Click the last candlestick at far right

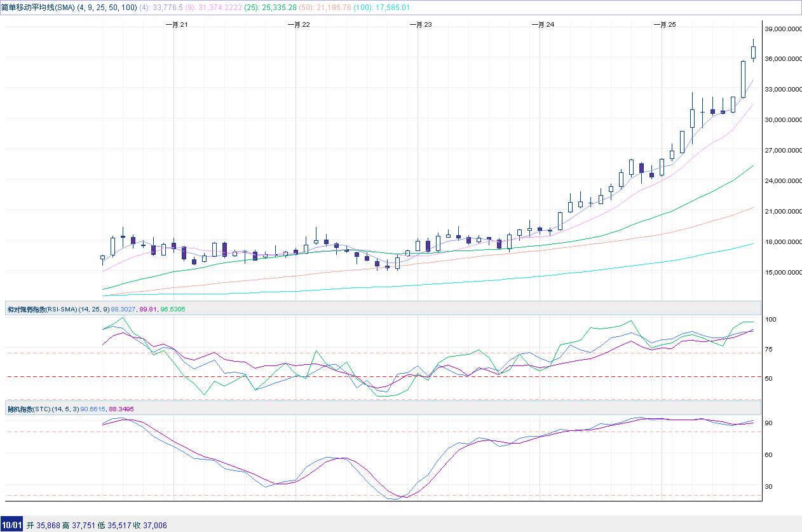[754, 52]
